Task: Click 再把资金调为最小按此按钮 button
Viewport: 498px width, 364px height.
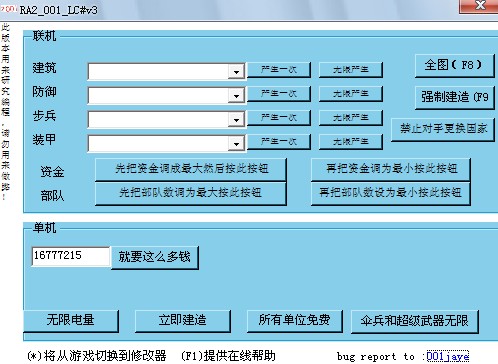Action: (x=391, y=169)
